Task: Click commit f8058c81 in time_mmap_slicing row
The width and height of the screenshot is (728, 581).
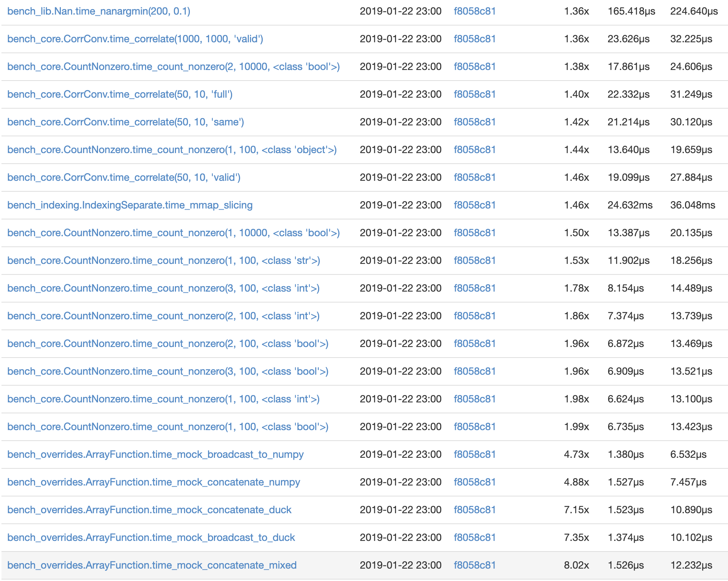Action: pos(474,205)
